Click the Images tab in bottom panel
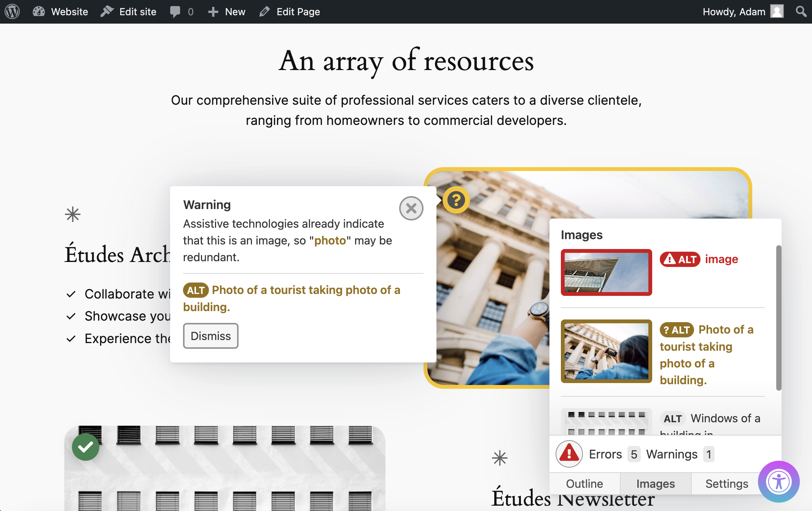The image size is (812, 511). (x=654, y=483)
